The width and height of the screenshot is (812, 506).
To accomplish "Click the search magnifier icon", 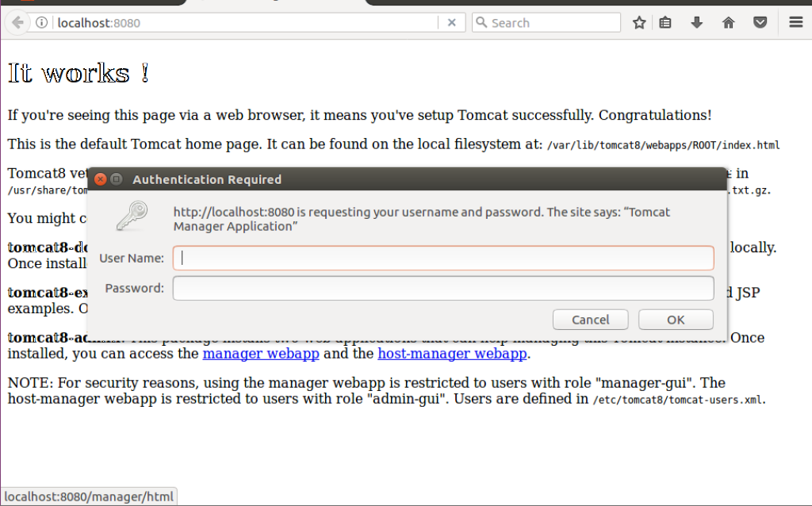I will coord(481,23).
